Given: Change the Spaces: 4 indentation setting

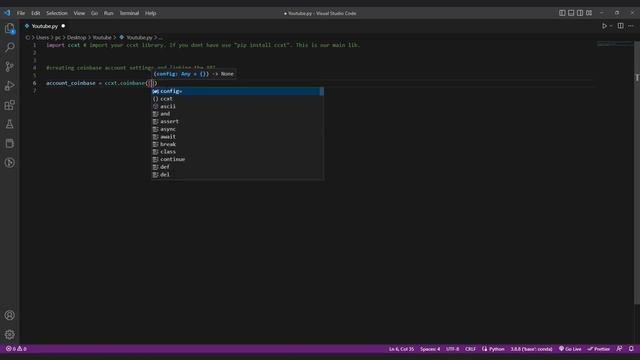Looking at the screenshot, I should click(x=430, y=349).
